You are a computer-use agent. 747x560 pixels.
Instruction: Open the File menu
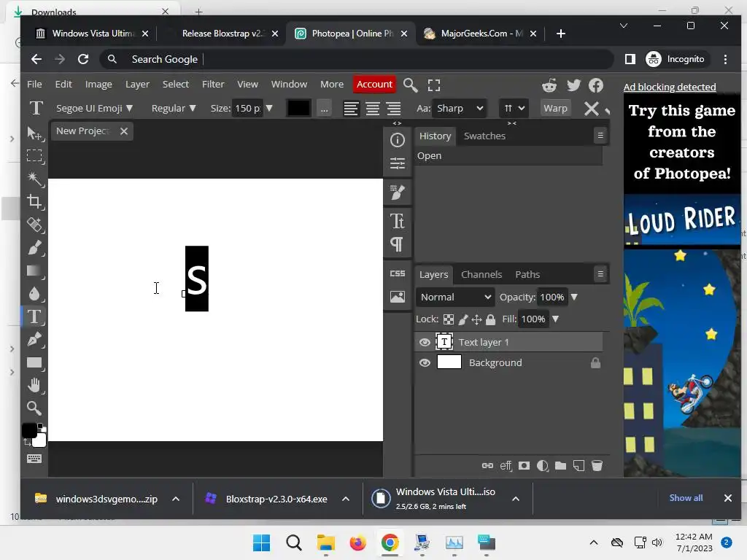click(x=34, y=85)
